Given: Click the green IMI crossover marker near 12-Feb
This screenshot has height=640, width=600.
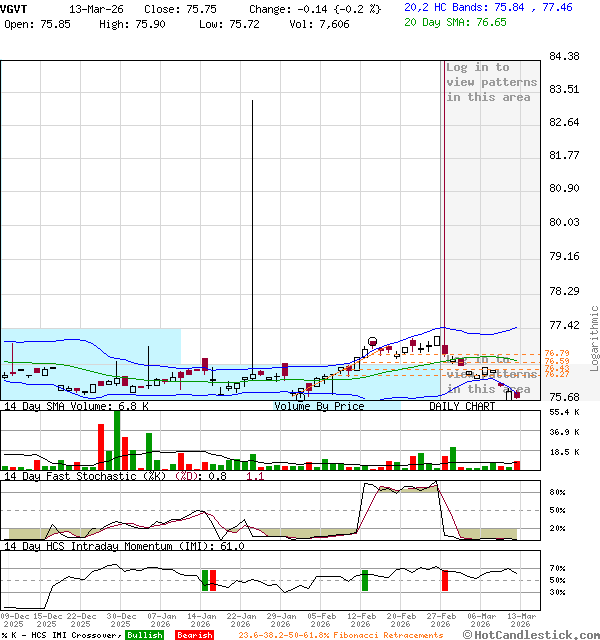Looking at the screenshot, I should (365, 580).
